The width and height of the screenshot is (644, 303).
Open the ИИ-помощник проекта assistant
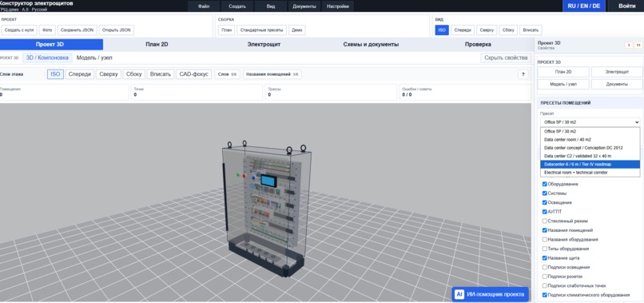pos(490,294)
